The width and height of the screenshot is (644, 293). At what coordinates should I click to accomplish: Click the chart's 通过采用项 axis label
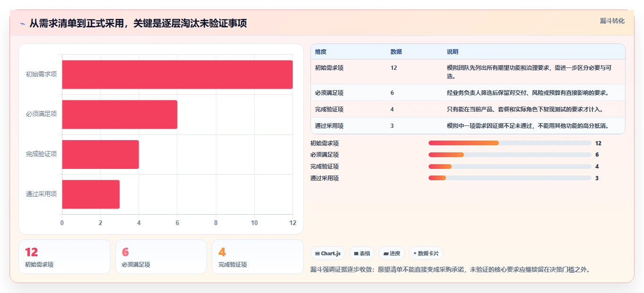(x=41, y=194)
